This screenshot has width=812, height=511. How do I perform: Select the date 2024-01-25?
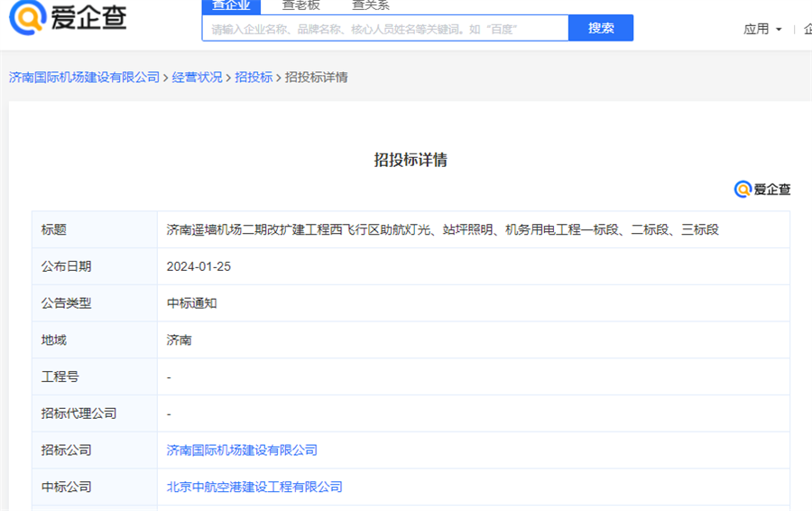coord(198,266)
